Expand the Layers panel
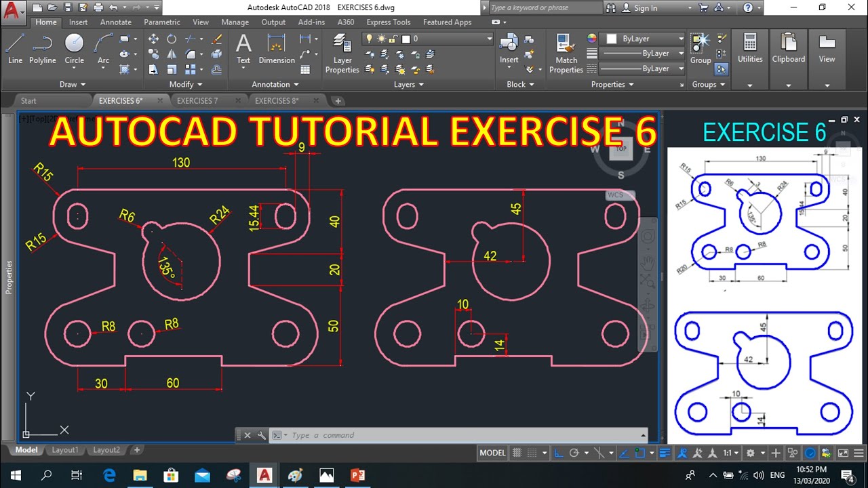Screen dimensions: 868x488 click(409, 85)
